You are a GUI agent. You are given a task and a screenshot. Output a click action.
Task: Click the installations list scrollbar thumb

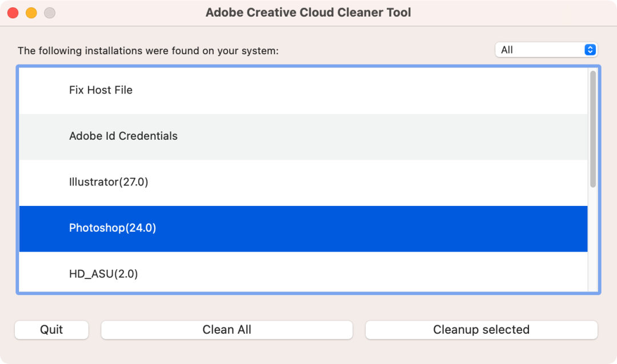[592, 129]
